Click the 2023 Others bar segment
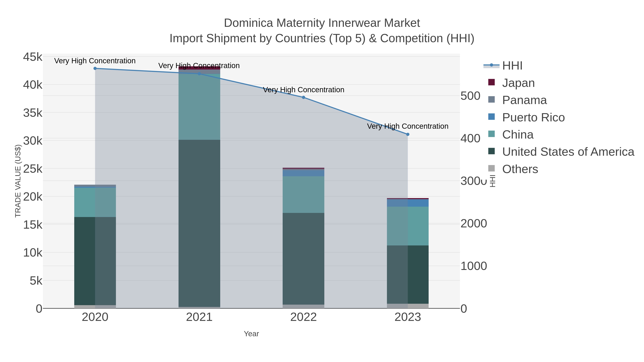This screenshot has width=644, height=362. pyautogui.click(x=408, y=306)
